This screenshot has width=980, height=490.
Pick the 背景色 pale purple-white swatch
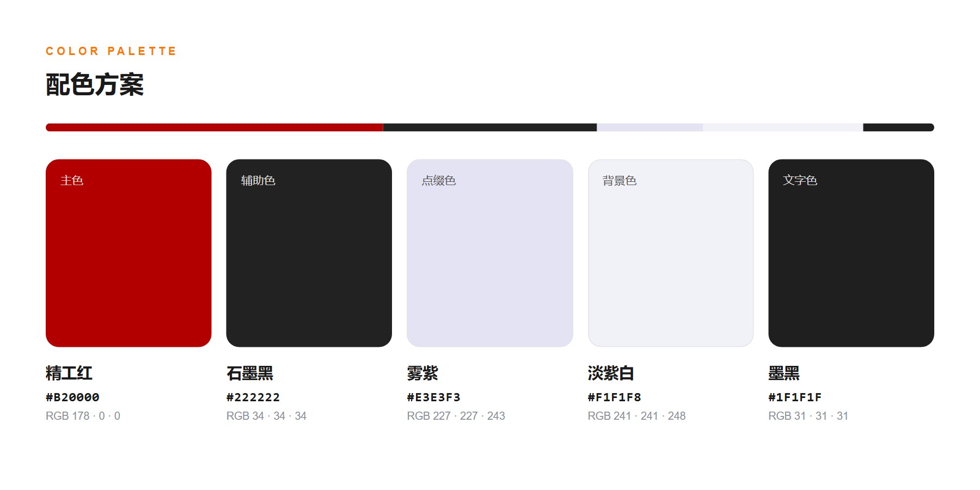click(671, 253)
